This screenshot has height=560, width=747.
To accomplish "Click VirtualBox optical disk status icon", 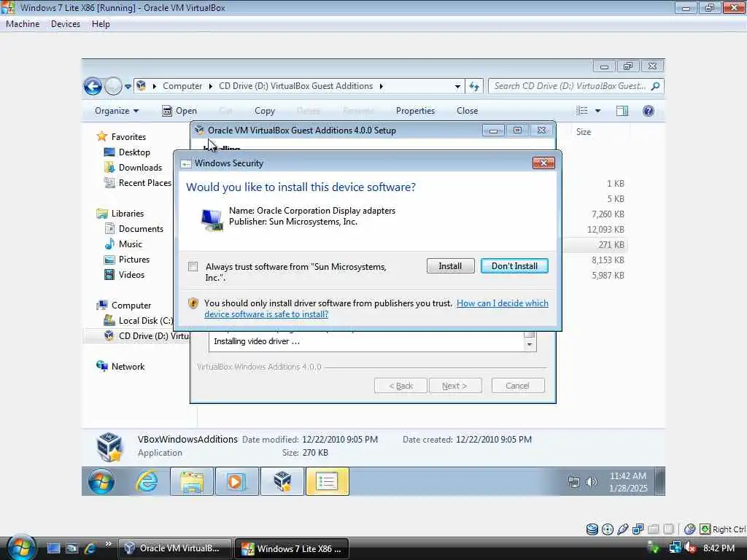I will (608, 529).
